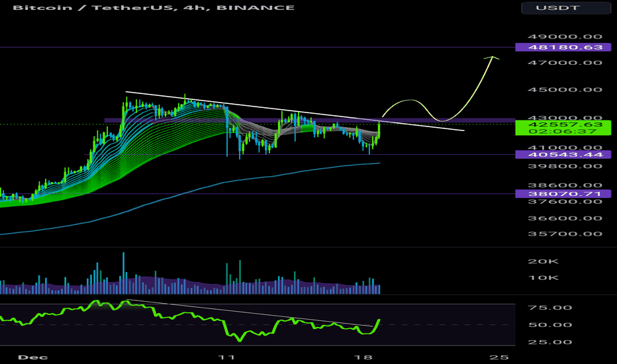Click the 37600.00 price axis label
Viewport: 617px width, 364px height.
[x=565, y=202]
